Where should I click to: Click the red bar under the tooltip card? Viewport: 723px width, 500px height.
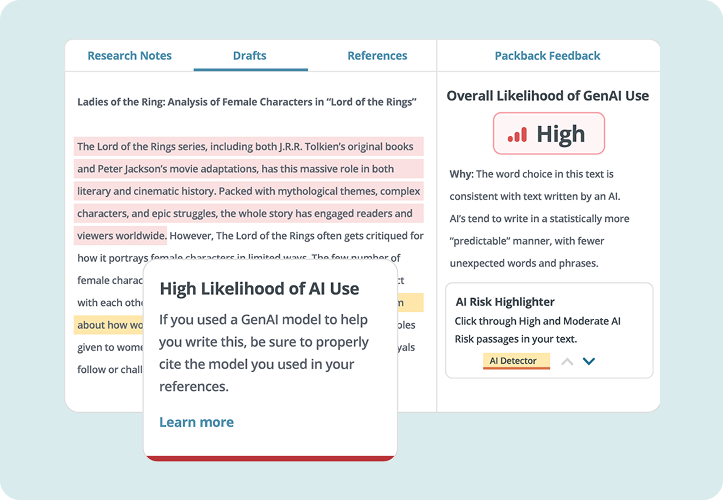coord(270,457)
